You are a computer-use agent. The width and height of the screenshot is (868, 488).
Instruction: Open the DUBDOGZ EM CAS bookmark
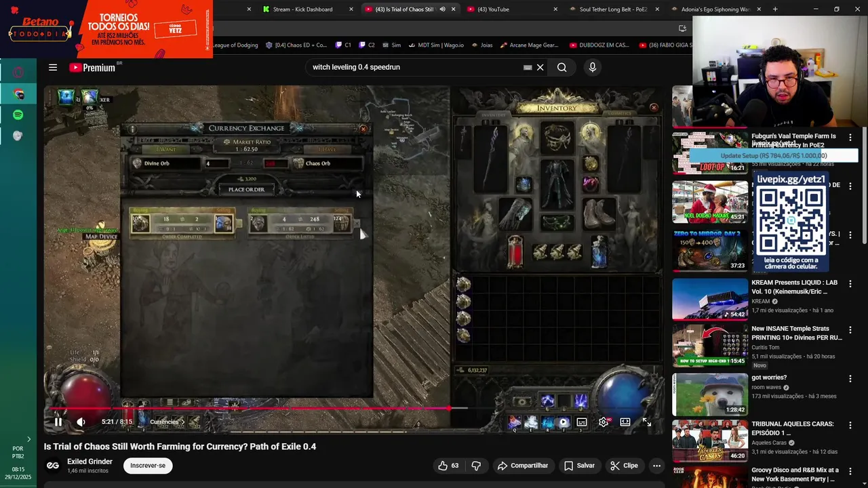pos(599,45)
